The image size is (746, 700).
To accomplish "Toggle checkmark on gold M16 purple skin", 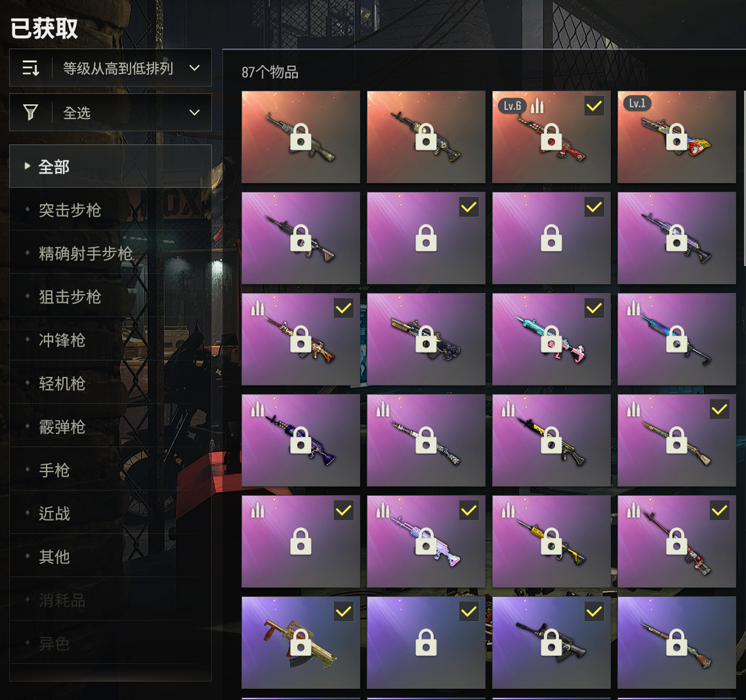I will [343, 308].
